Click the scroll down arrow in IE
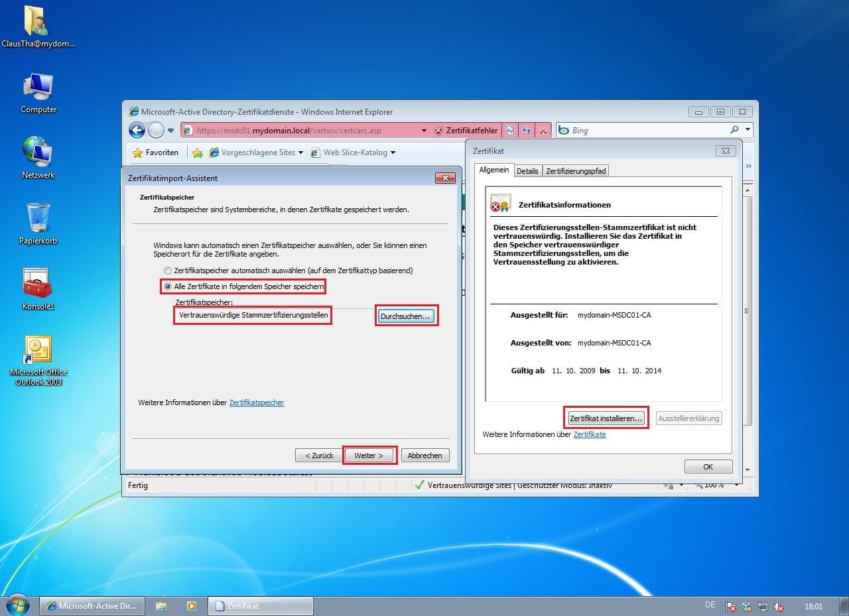 click(748, 469)
